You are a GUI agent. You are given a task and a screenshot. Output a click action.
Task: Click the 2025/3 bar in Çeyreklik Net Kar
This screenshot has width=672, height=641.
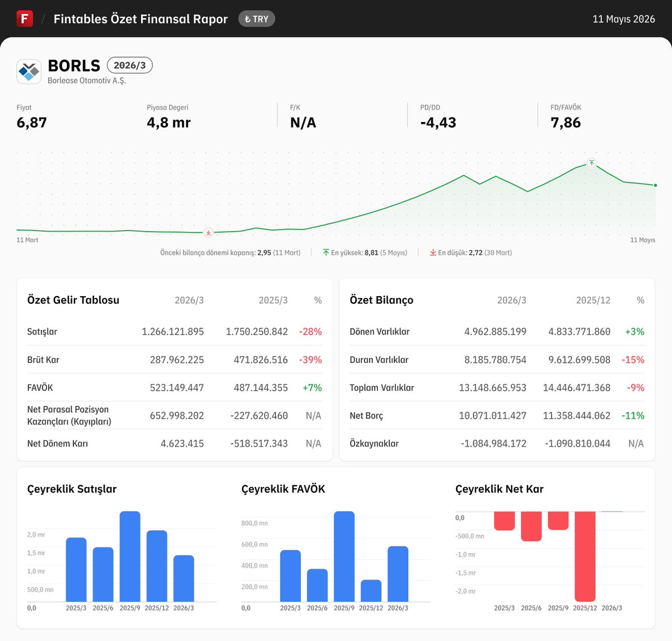coord(505,521)
